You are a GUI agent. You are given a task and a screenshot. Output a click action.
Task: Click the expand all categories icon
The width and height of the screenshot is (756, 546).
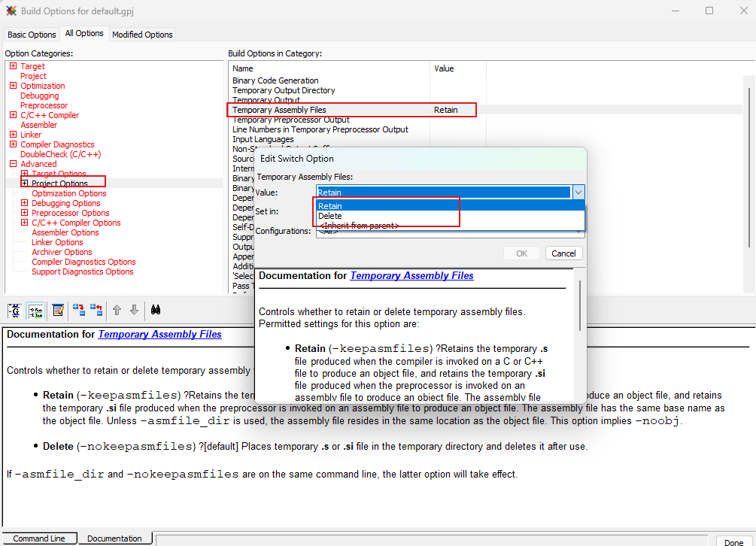point(78,310)
